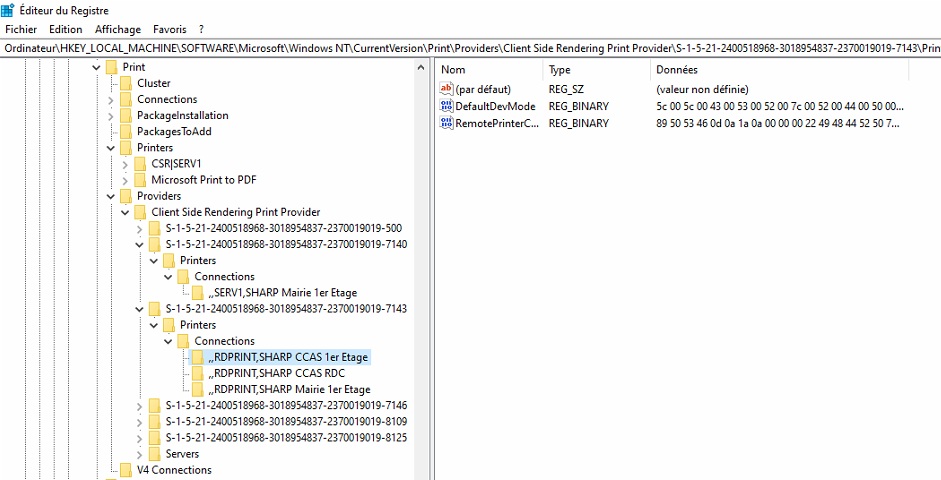Image resolution: width=941 pixels, height=480 pixels.
Task: Click the V4 Connections folder icon
Action: click(125, 470)
